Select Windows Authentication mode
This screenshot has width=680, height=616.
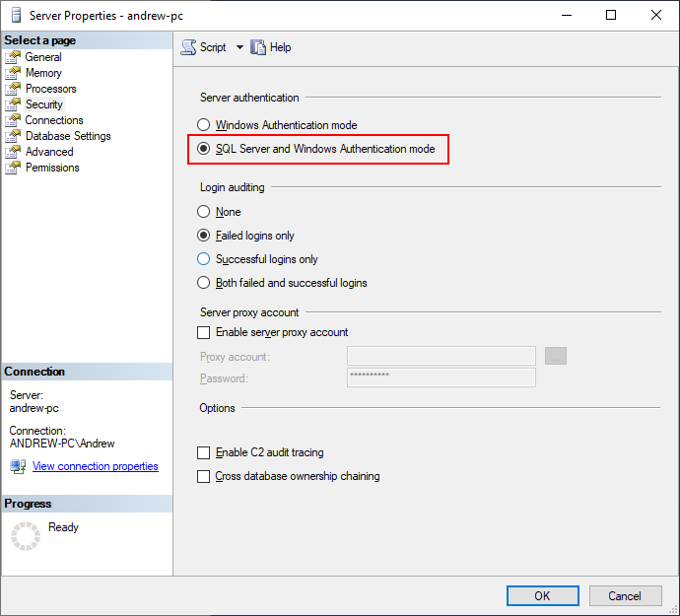tap(204, 125)
